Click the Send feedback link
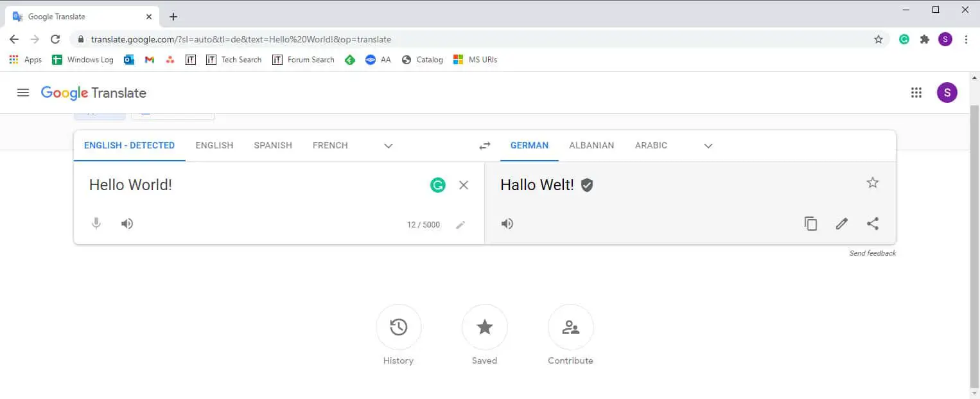This screenshot has height=399, width=980. pyautogui.click(x=873, y=253)
